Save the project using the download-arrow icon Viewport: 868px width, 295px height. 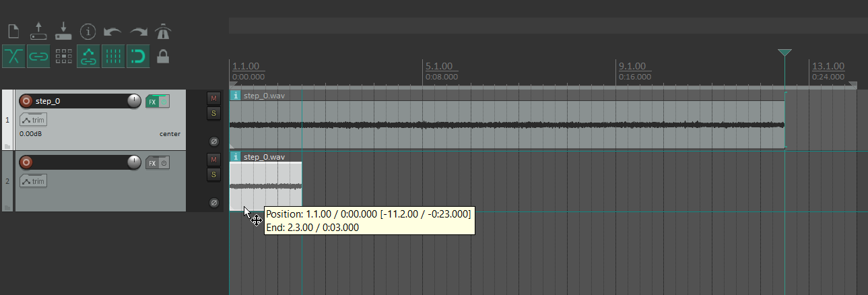[63, 32]
